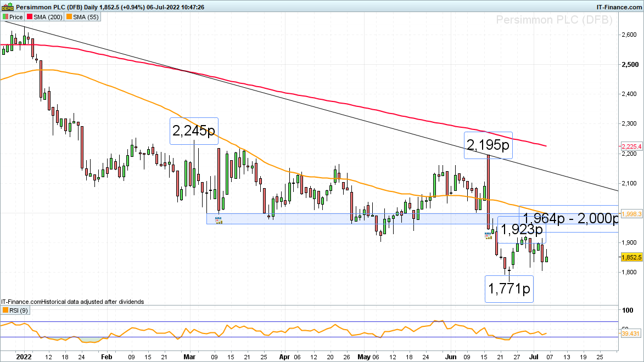
Task: Click the DEMO badge icon in the title bar
Action: [x=7, y=7]
